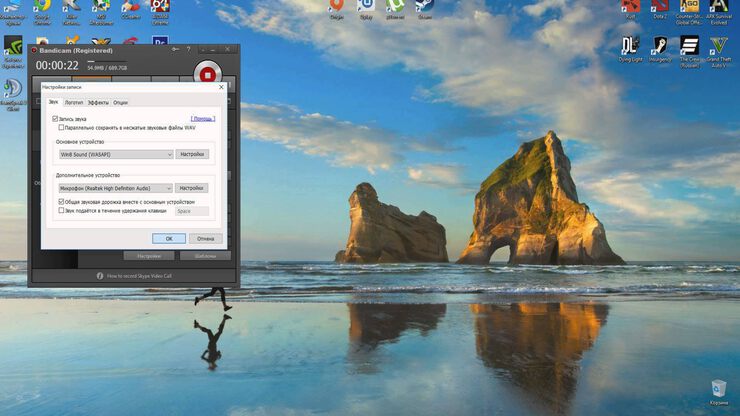Toggle the 'Общая звуковая дорожка' checkbox
Viewport: 740px width, 416px height.
[61, 202]
